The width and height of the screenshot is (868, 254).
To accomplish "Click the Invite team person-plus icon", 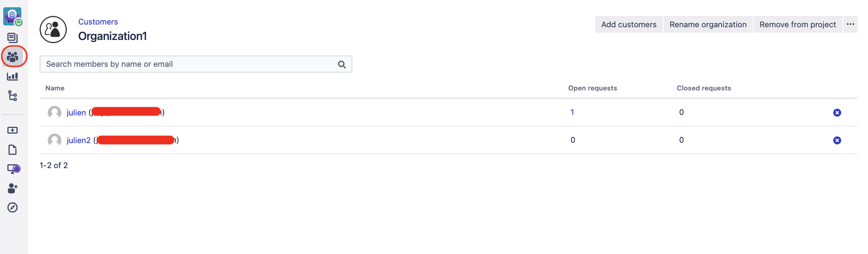I will [x=13, y=188].
